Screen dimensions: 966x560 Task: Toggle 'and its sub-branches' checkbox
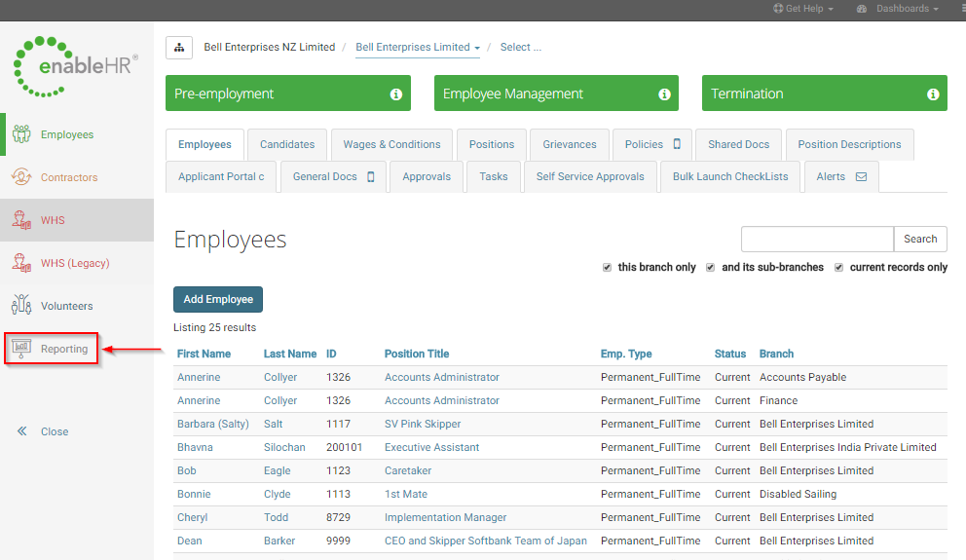710,268
